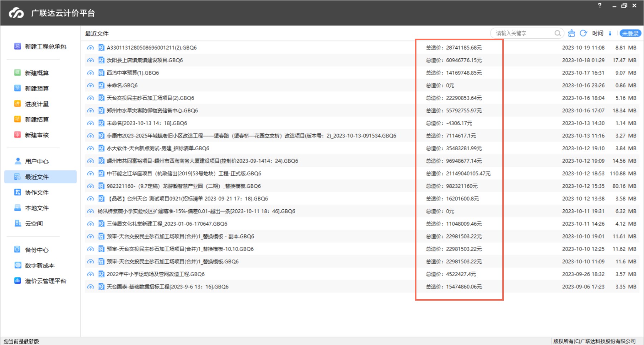Click the 数字新成本 icon
The width and height of the screenshot is (644, 345).
pyautogui.click(x=17, y=265)
